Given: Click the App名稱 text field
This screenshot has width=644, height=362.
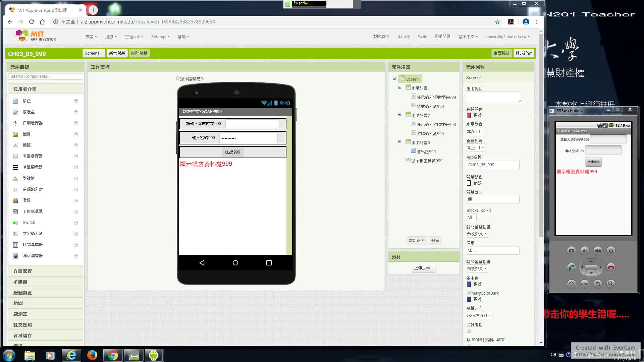Looking at the screenshot, I should click(493, 165).
